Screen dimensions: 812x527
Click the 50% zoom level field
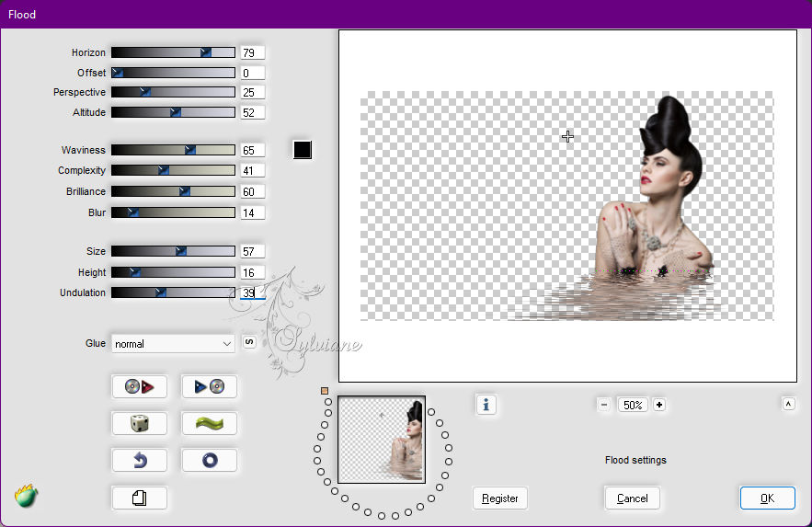point(633,405)
